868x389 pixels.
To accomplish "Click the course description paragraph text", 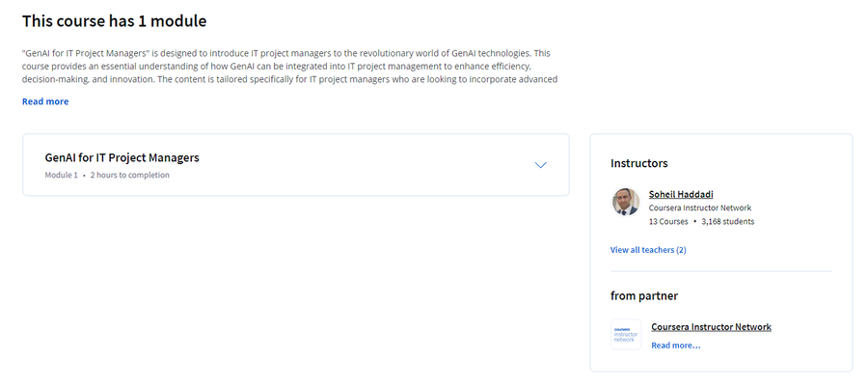I will click(289, 66).
